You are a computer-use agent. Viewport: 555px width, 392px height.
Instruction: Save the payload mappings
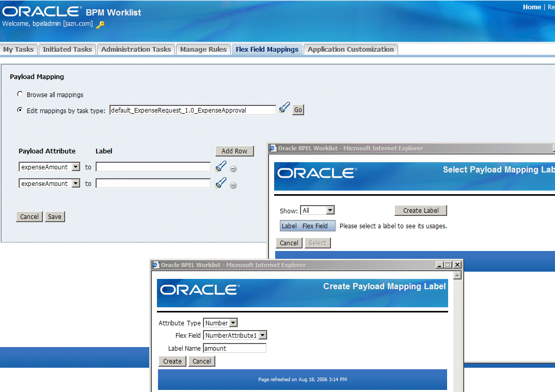(x=55, y=217)
